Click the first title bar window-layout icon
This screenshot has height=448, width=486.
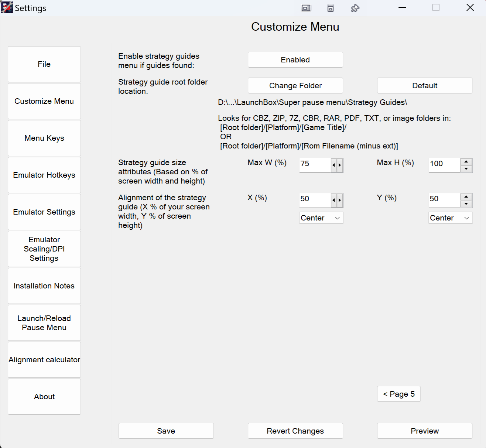306,8
